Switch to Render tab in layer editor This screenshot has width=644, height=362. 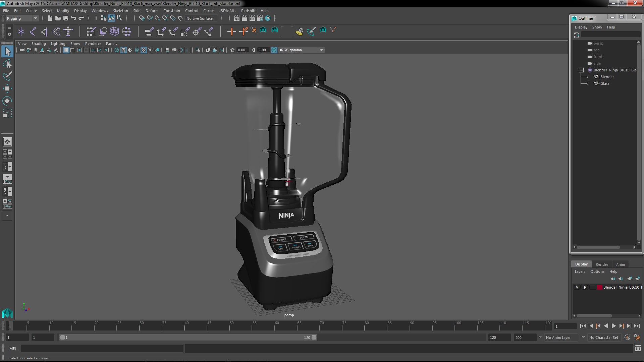point(602,264)
